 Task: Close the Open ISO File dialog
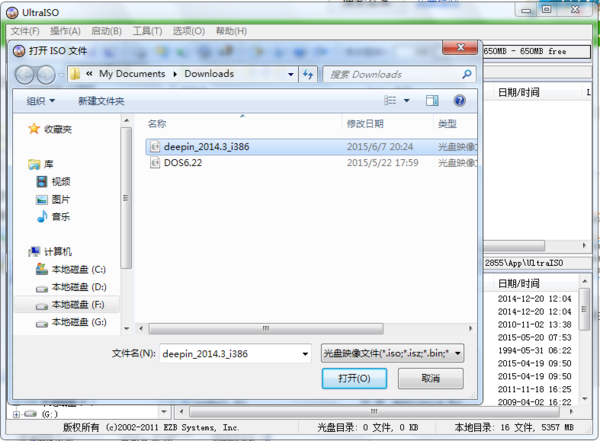[x=460, y=47]
